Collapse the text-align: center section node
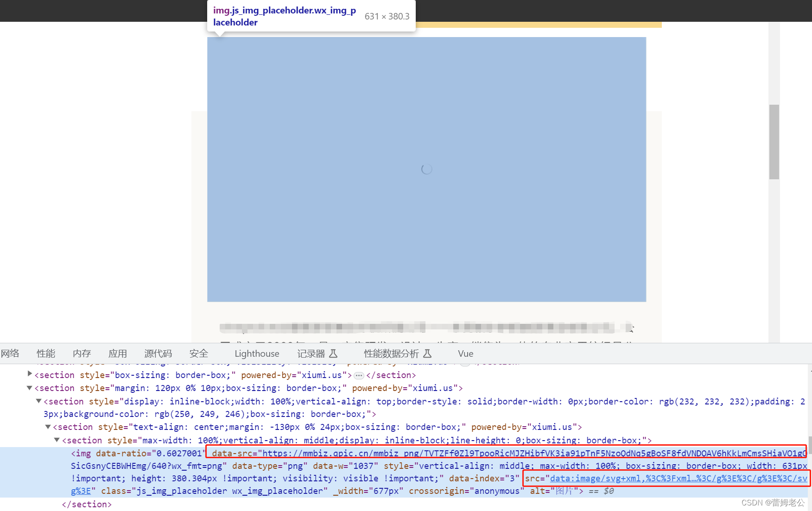 point(48,427)
